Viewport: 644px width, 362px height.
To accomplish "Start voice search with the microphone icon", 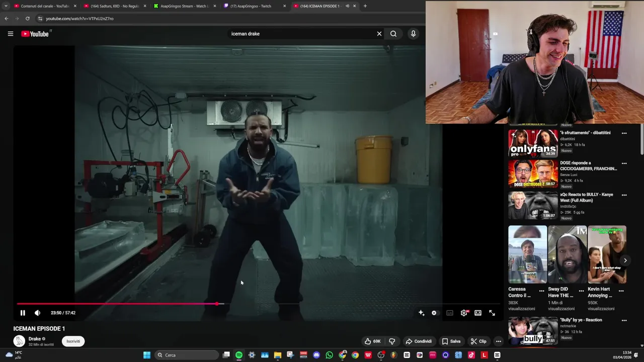I will tap(413, 34).
